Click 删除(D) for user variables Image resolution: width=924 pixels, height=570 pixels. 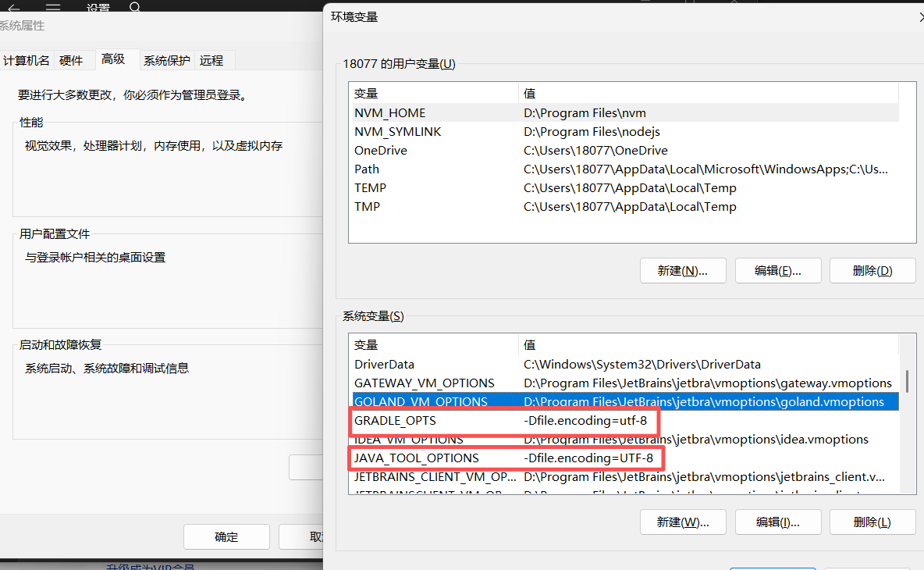872,271
